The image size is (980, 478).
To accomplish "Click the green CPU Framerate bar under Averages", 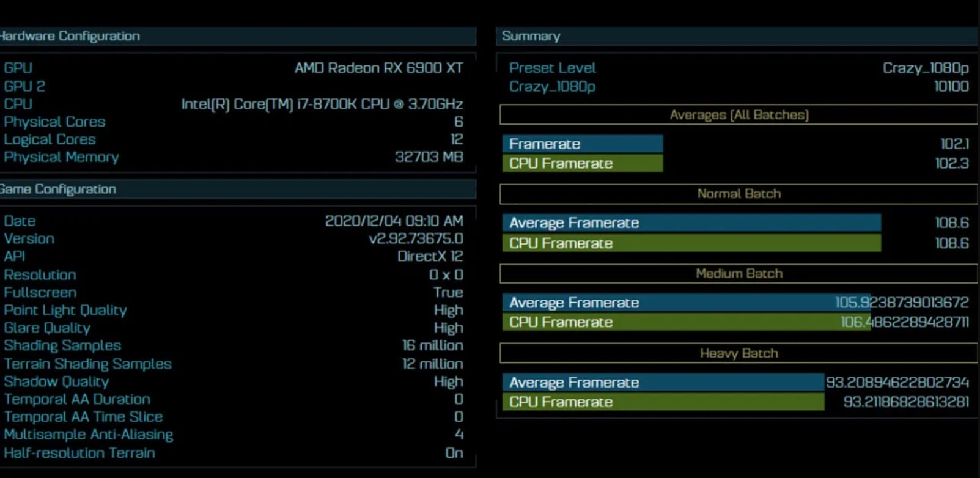I will click(582, 163).
